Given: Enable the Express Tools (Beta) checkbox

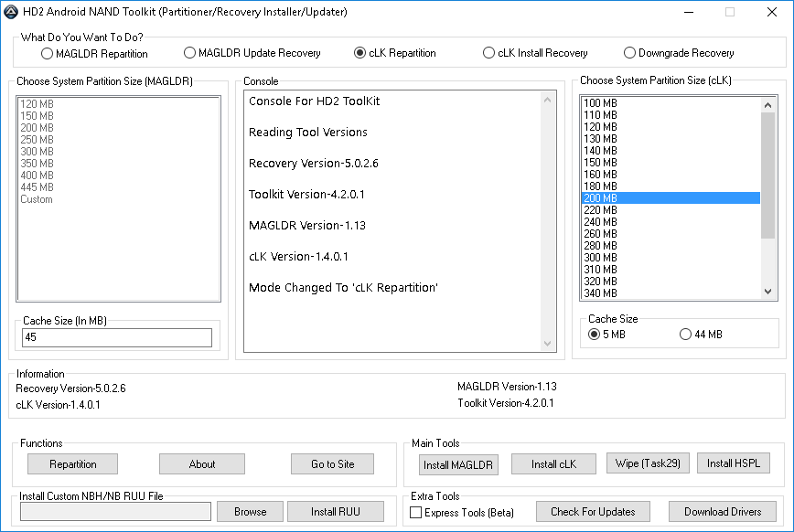Looking at the screenshot, I should [x=462, y=513].
